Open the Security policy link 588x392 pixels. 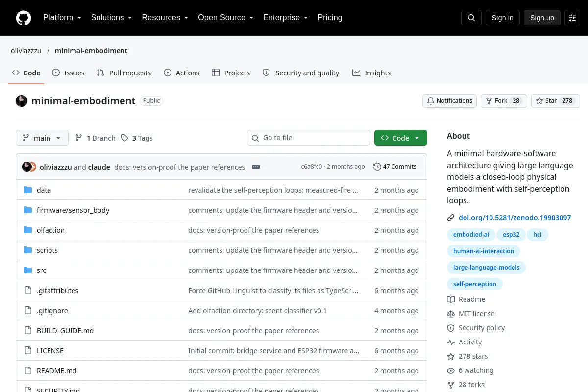pyautogui.click(x=476, y=328)
